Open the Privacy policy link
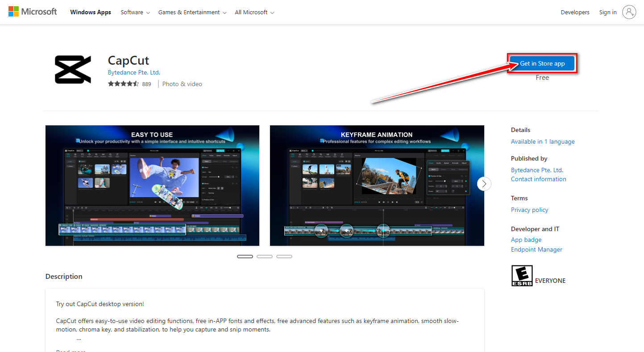The image size is (644, 352). point(529,210)
